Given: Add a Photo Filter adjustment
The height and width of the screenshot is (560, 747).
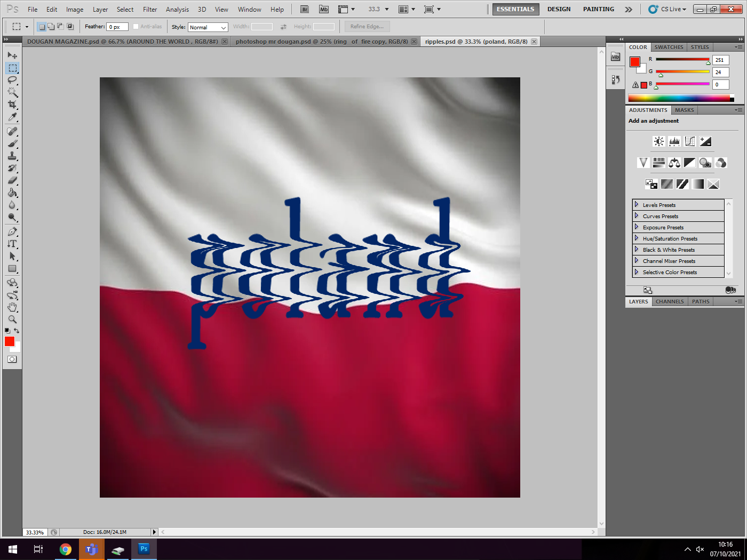Looking at the screenshot, I should [x=705, y=163].
